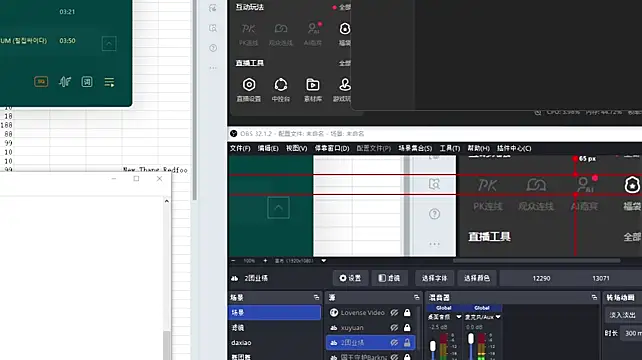This screenshot has width=642, height=360.
Task: Click the scroll-up arrow in the small white window
Action: point(166,201)
